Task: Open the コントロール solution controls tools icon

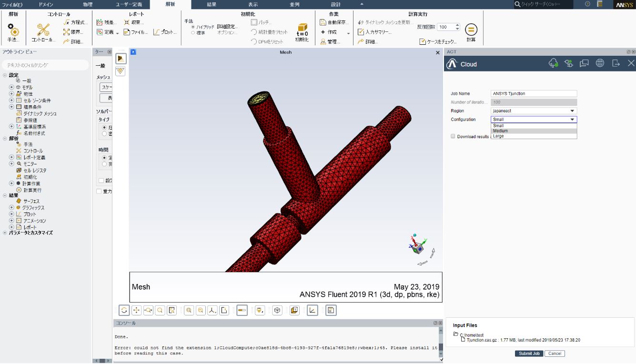Action: point(43,30)
